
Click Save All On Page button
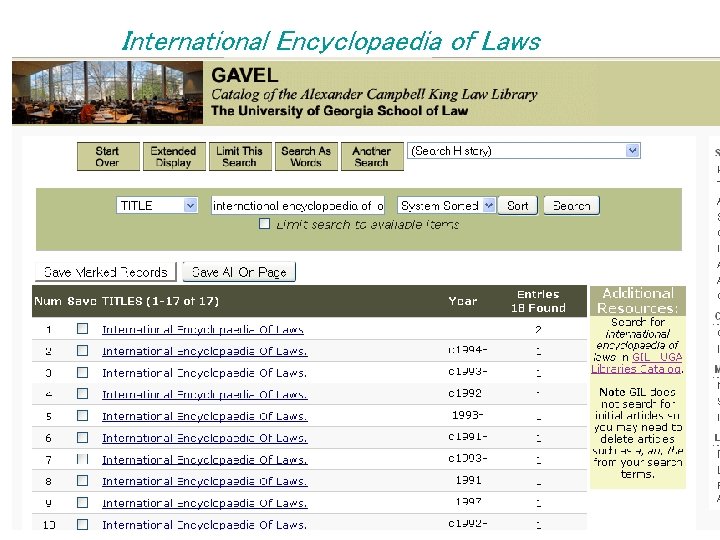(239, 272)
